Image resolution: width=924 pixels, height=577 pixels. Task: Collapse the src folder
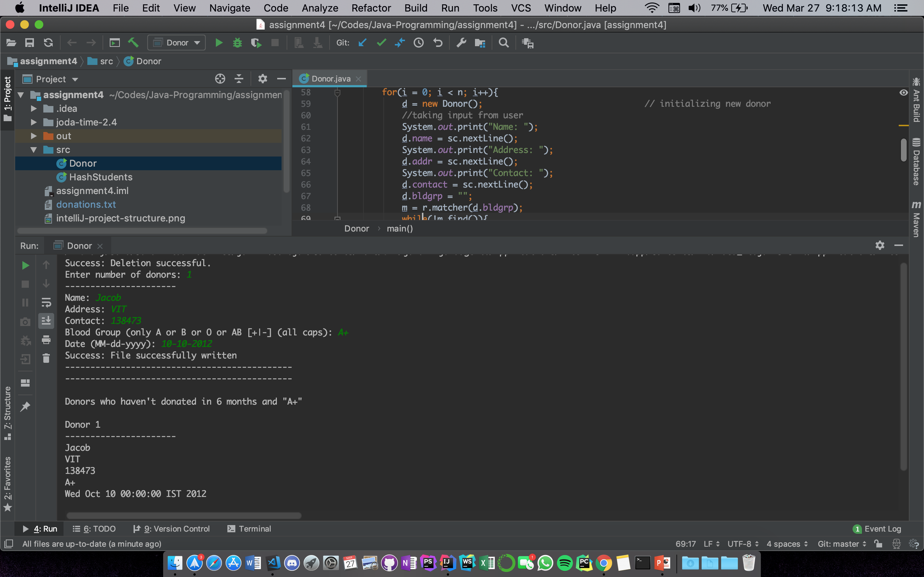point(34,150)
